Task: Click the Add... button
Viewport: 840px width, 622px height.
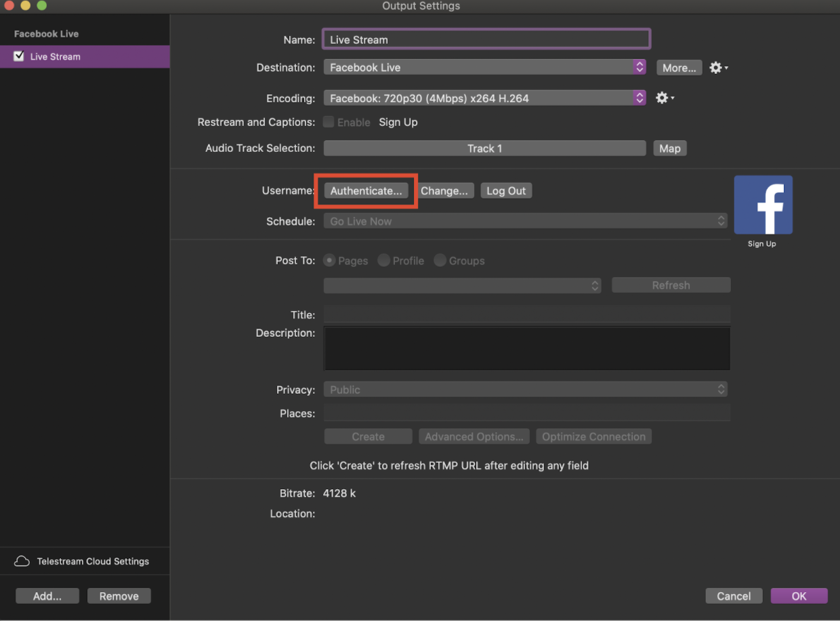Action: tap(47, 596)
